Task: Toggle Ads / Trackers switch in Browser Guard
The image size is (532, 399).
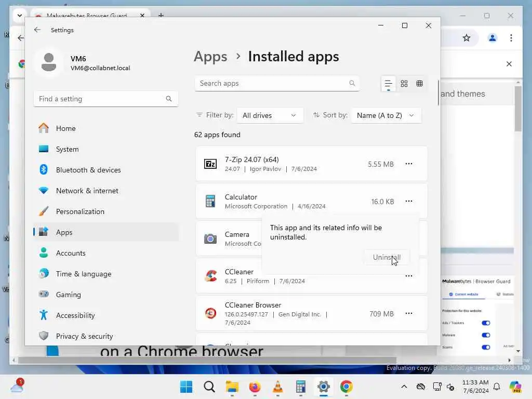Action: tap(486, 323)
